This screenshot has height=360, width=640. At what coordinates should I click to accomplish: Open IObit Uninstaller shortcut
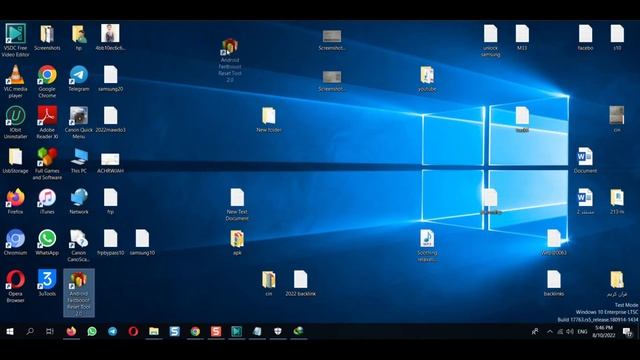(16, 122)
